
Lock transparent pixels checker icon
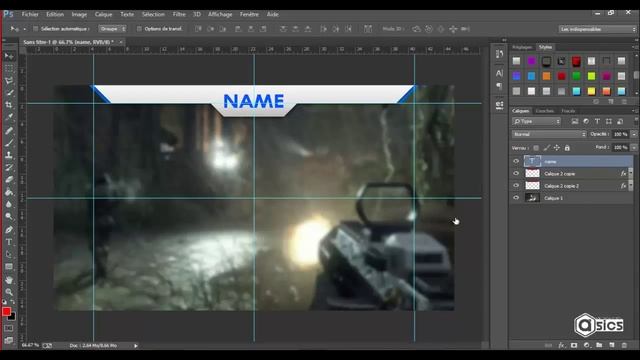coord(536,148)
